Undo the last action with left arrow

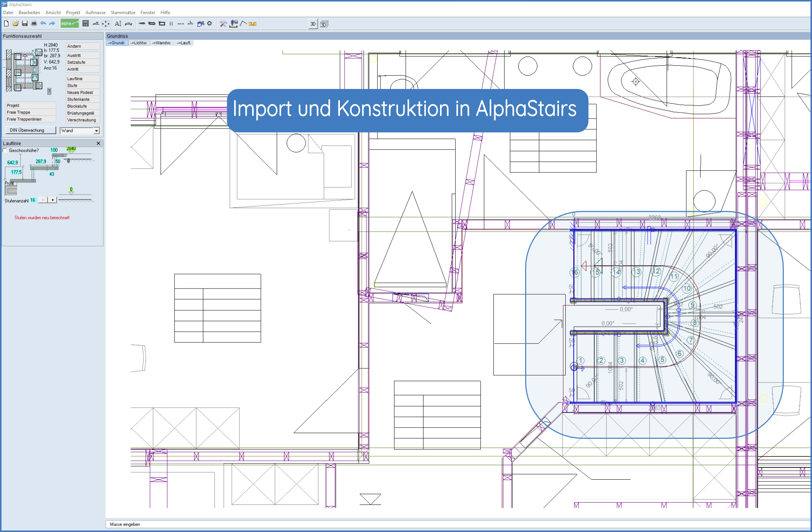coord(43,24)
